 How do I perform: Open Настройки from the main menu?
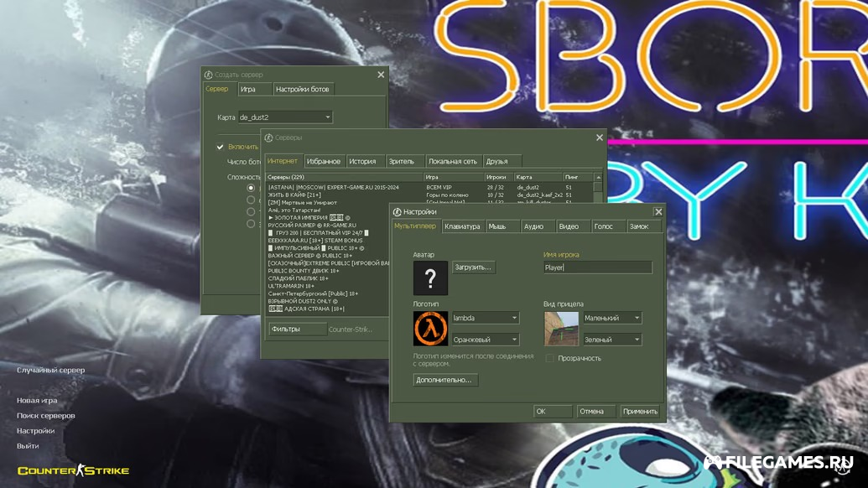click(x=35, y=430)
